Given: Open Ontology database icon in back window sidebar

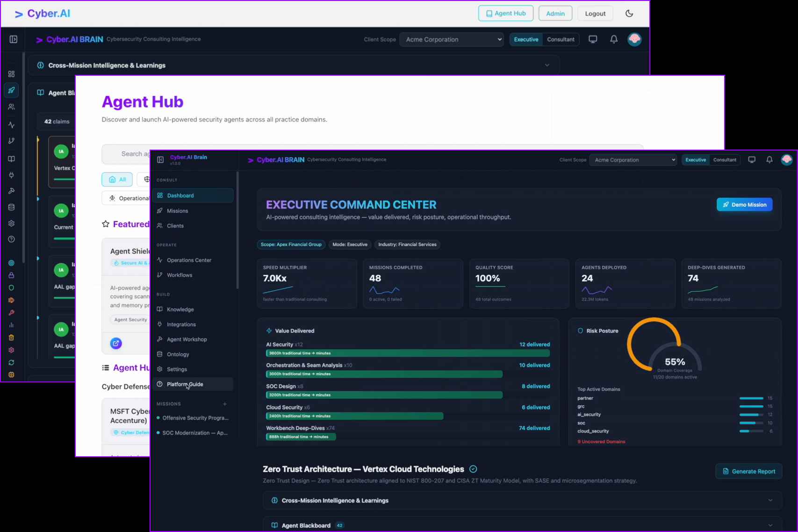Looking at the screenshot, I should click(x=11, y=207).
